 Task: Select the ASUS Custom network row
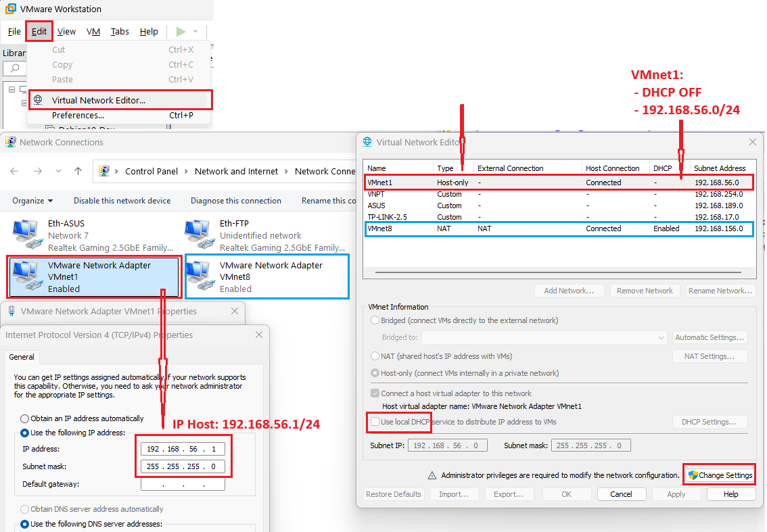(x=559, y=205)
